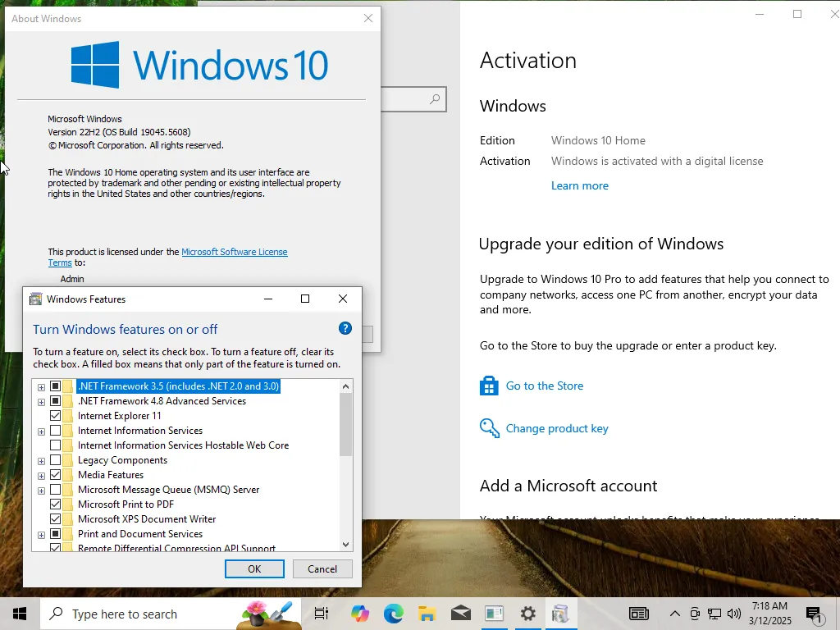
Task: Click the key icon beside Change product key
Action: pyautogui.click(x=489, y=428)
